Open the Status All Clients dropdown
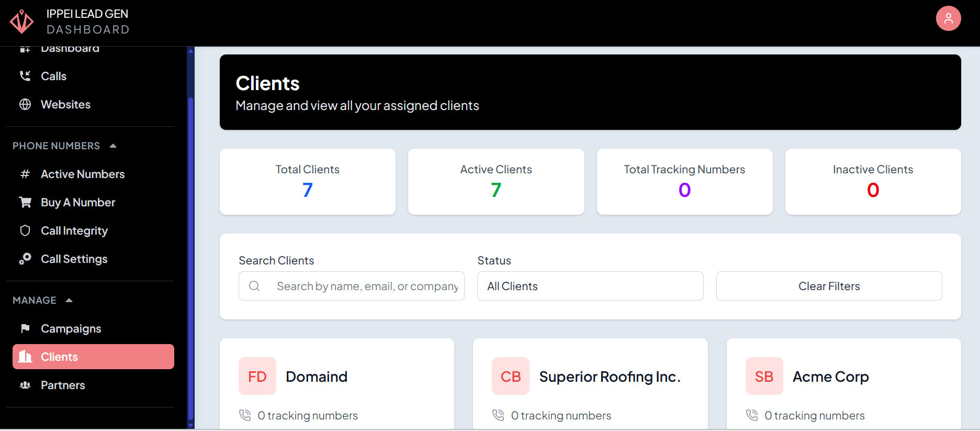 click(x=590, y=286)
